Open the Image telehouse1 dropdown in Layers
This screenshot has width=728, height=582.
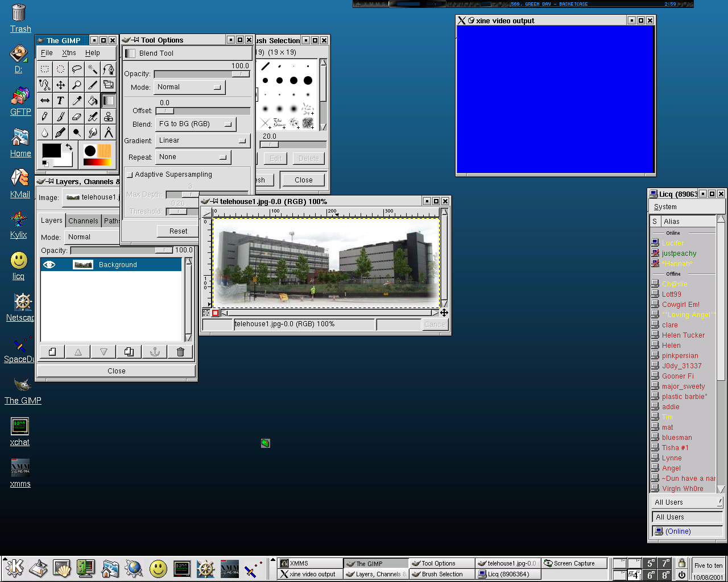[x=91, y=198]
